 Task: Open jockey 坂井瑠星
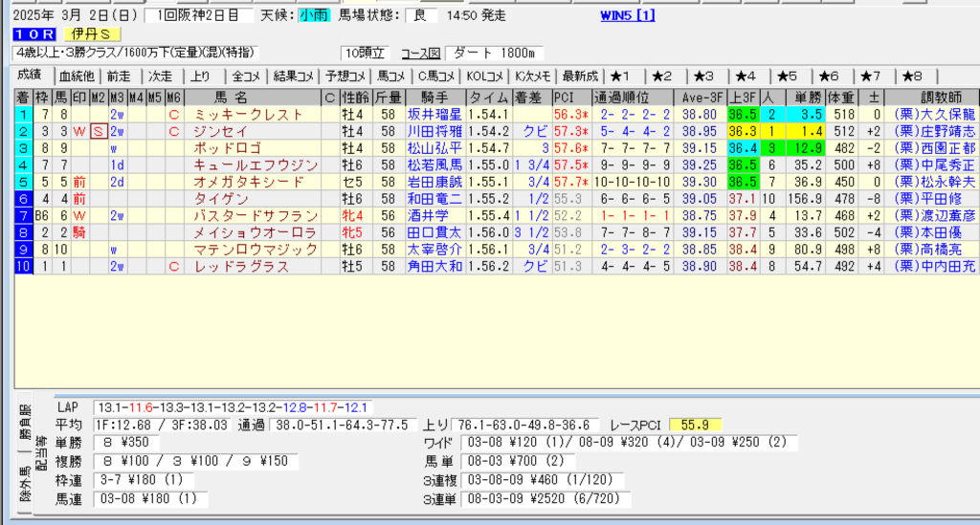click(x=435, y=115)
